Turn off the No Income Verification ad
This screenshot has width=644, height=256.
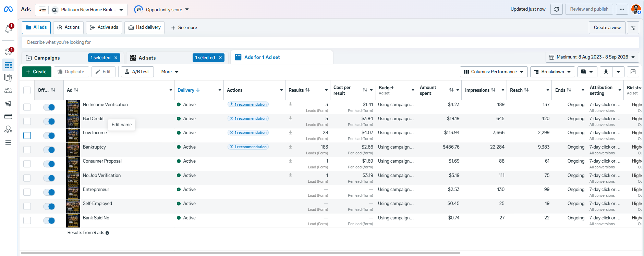coord(49,107)
